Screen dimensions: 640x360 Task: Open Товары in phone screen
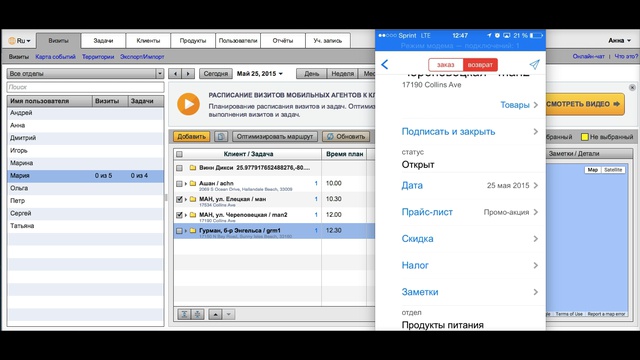(x=519, y=105)
